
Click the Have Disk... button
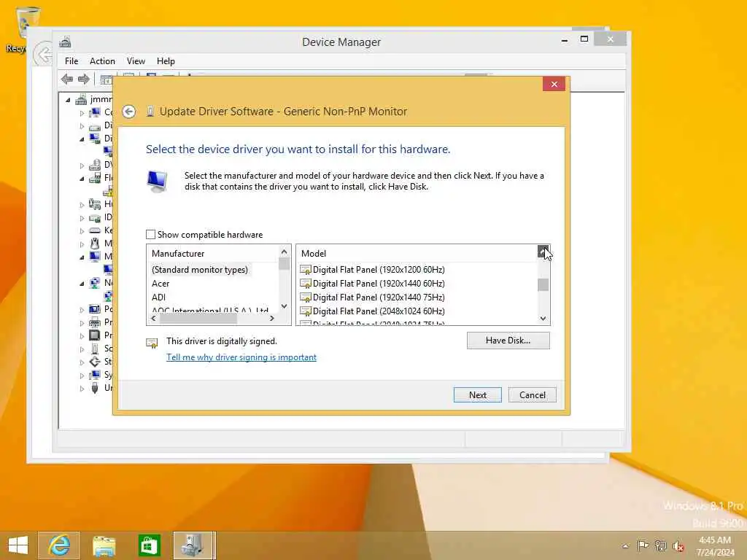coord(508,341)
